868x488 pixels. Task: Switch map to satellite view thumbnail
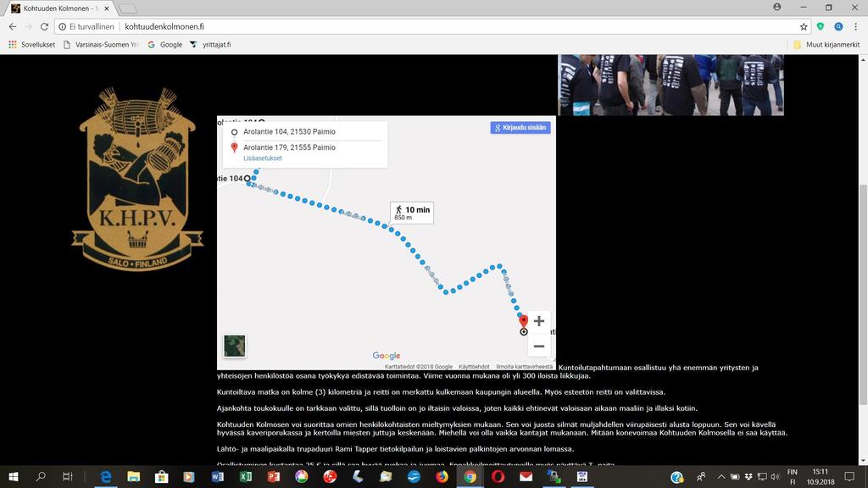click(x=234, y=346)
